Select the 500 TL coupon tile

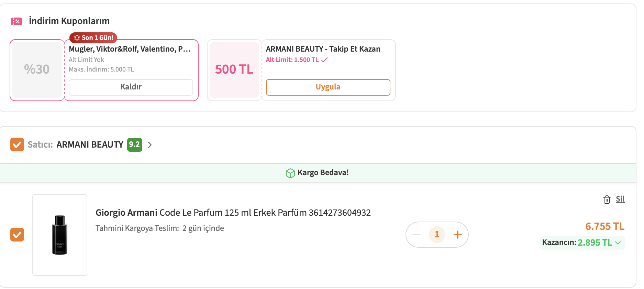(234, 70)
